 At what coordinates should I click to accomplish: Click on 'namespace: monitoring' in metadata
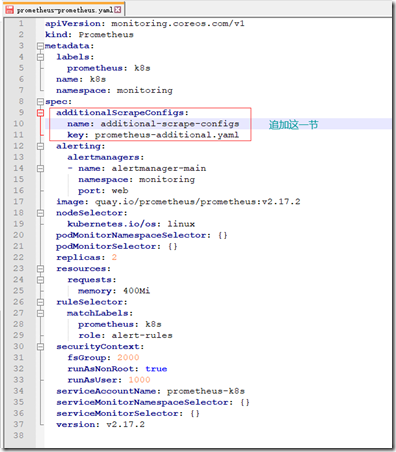coord(114,90)
